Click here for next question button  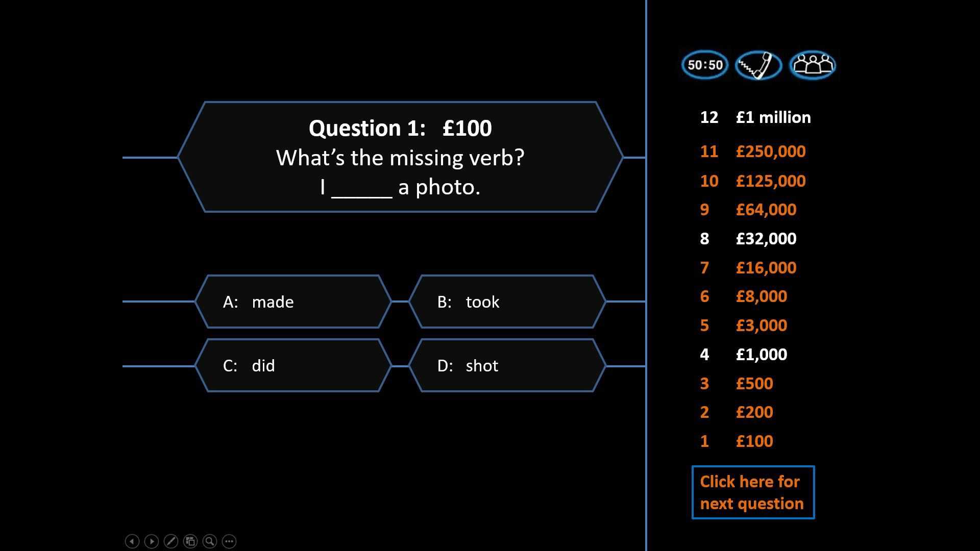pyautogui.click(x=752, y=492)
